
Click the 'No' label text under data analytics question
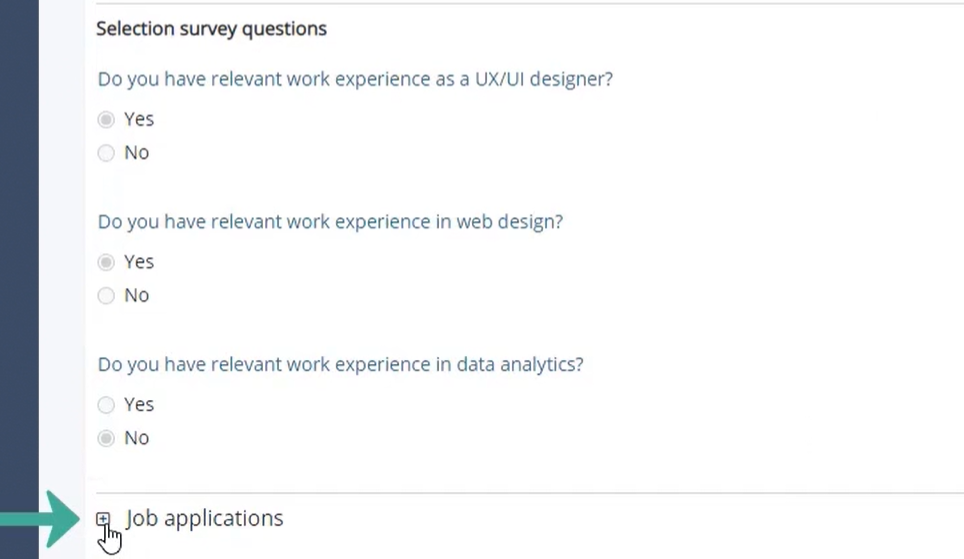coord(136,438)
